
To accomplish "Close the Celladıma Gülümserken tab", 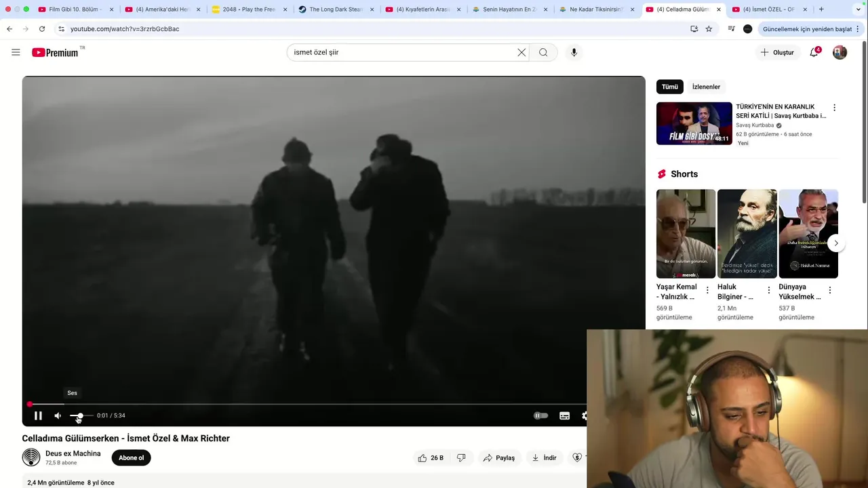I will [x=719, y=9].
